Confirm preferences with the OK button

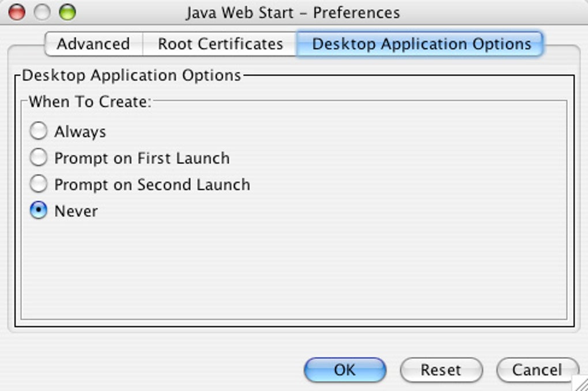pyautogui.click(x=345, y=370)
